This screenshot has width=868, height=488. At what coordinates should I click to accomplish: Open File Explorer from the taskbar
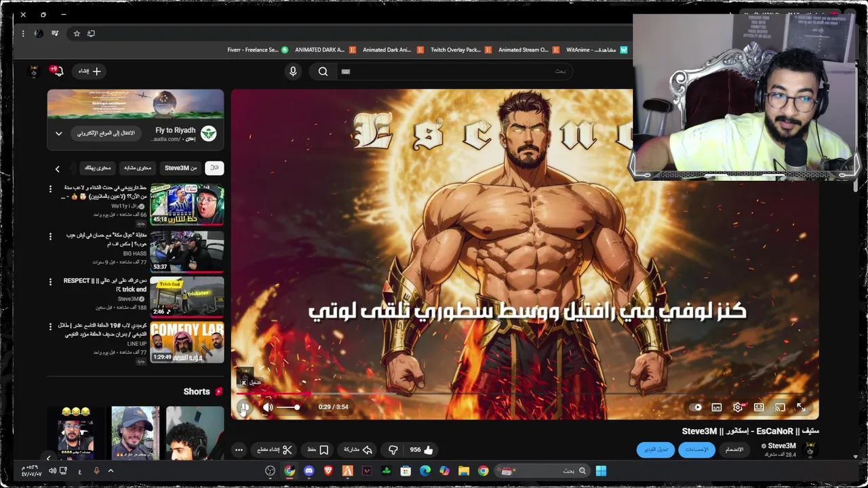point(464,471)
